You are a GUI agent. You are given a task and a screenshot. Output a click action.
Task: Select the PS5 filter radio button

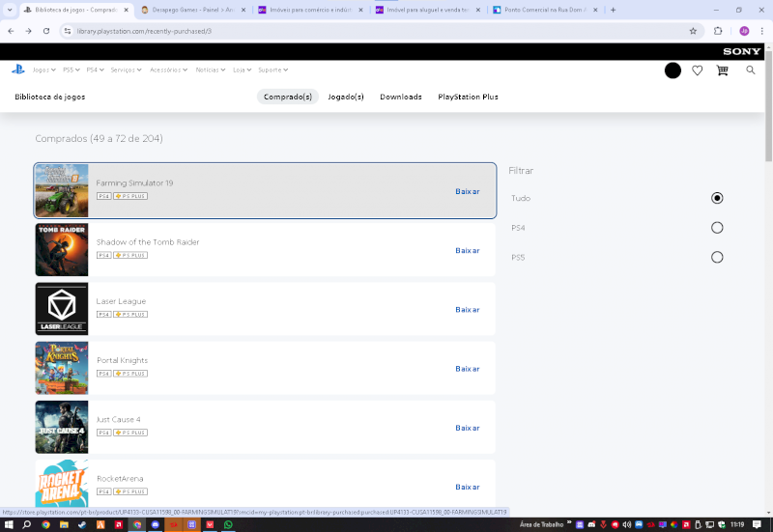[x=717, y=257]
